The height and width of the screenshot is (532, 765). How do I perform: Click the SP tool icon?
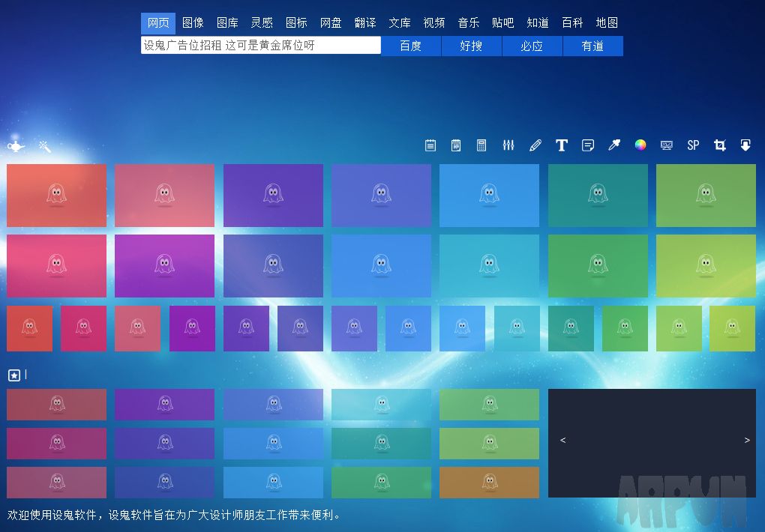tap(692, 145)
